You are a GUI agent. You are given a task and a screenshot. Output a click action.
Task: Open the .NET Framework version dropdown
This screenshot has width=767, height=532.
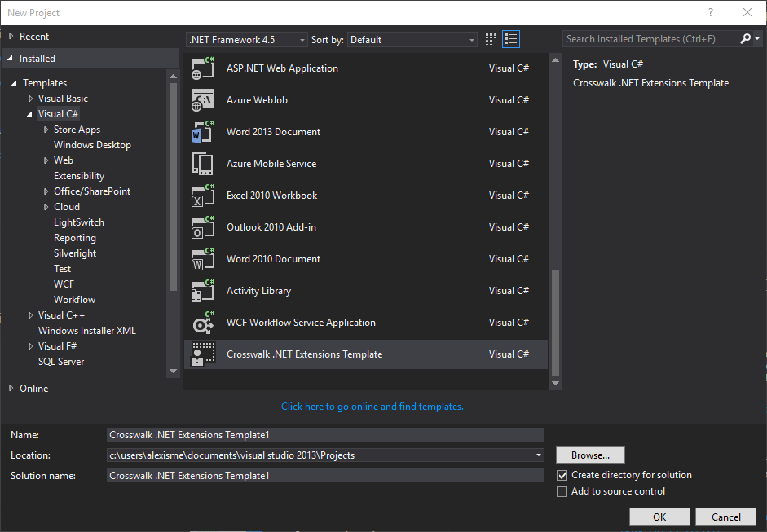tap(247, 39)
